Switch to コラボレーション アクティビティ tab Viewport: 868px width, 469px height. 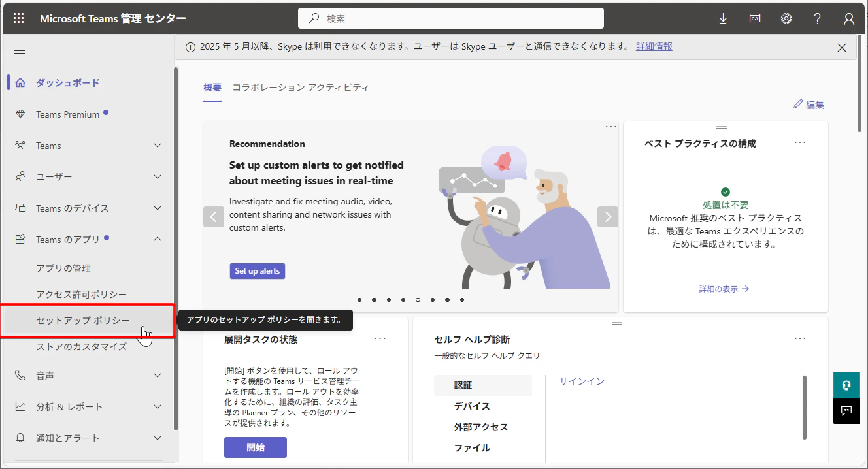coord(301,88)
